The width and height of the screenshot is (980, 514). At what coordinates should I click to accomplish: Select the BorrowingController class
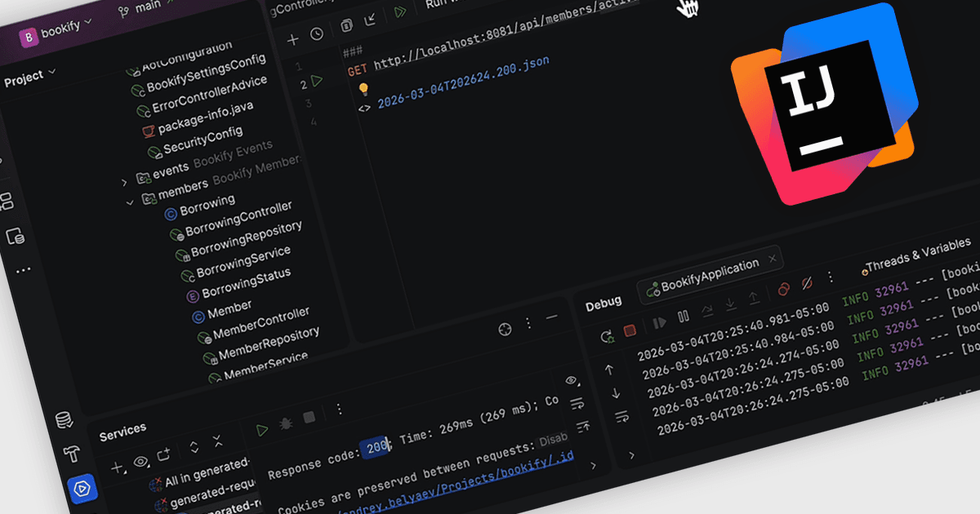coord(229,220)
